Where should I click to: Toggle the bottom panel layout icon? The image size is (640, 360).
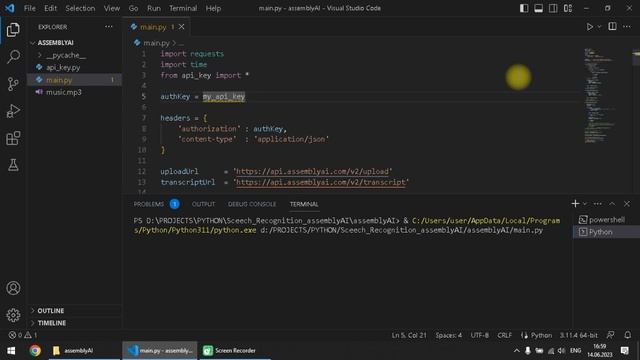538,8
